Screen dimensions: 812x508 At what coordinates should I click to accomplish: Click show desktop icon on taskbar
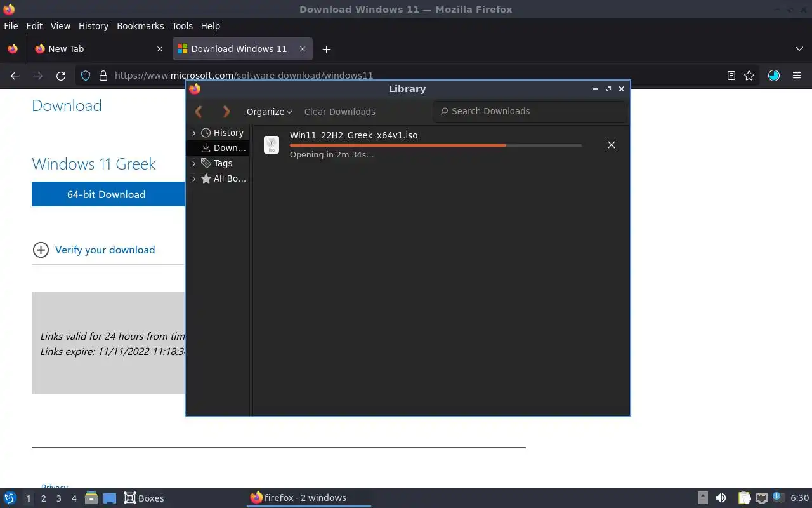[110, 498]
